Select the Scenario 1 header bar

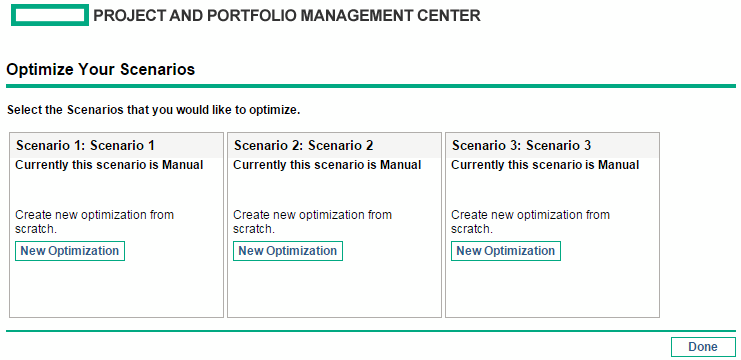[116, 146]
